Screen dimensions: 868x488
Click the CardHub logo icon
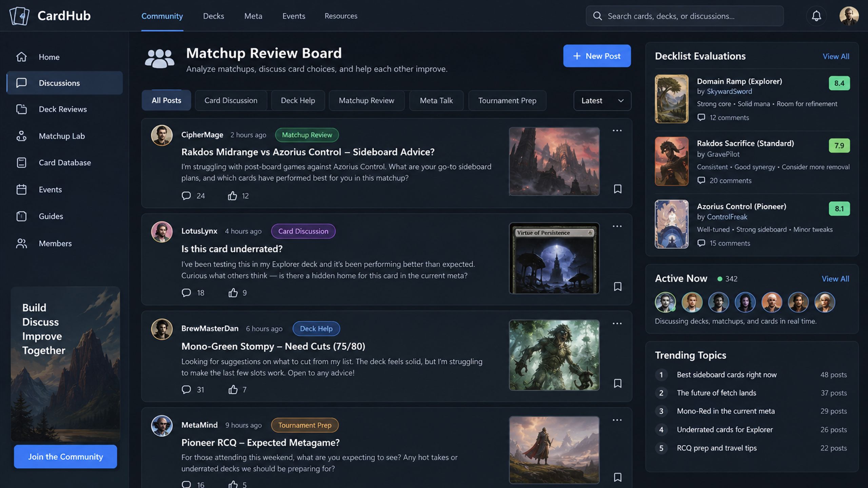[x=19, y=16]
